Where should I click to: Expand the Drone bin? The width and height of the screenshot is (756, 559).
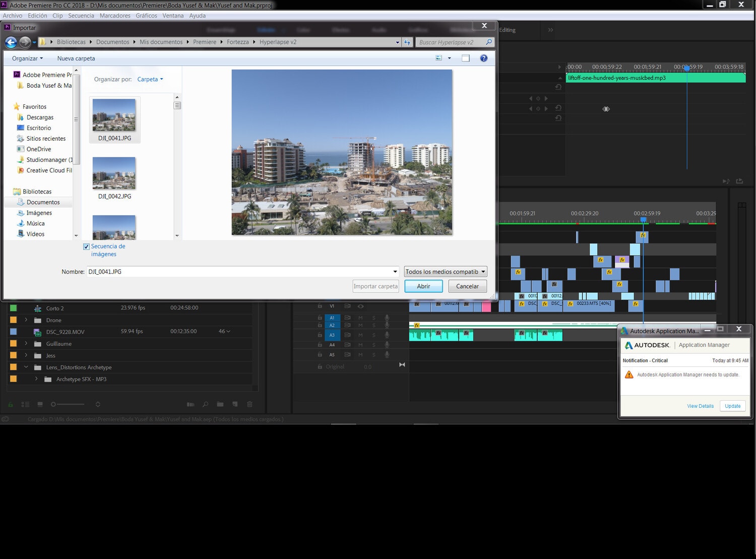point(26,320)
